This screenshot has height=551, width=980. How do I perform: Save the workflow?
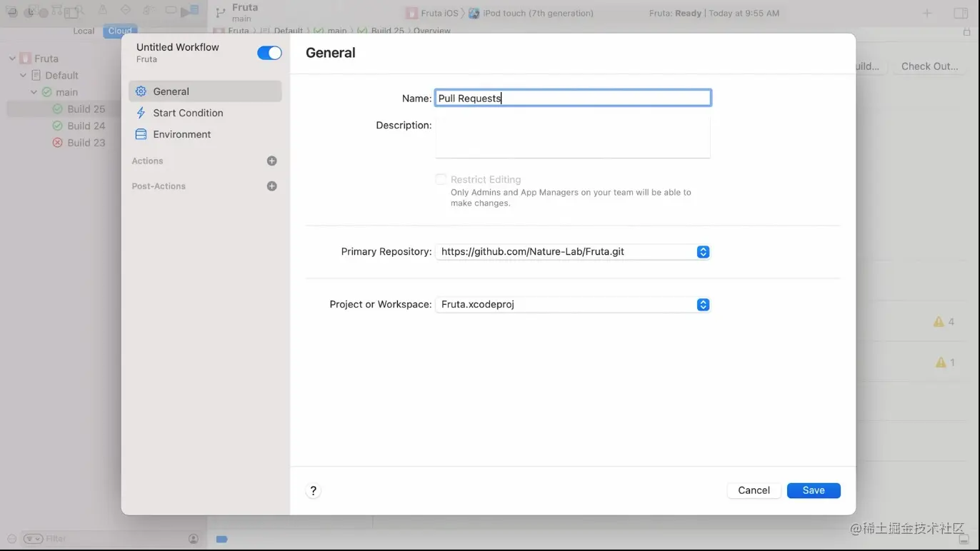pyautogui.click(x=814, y=490)
